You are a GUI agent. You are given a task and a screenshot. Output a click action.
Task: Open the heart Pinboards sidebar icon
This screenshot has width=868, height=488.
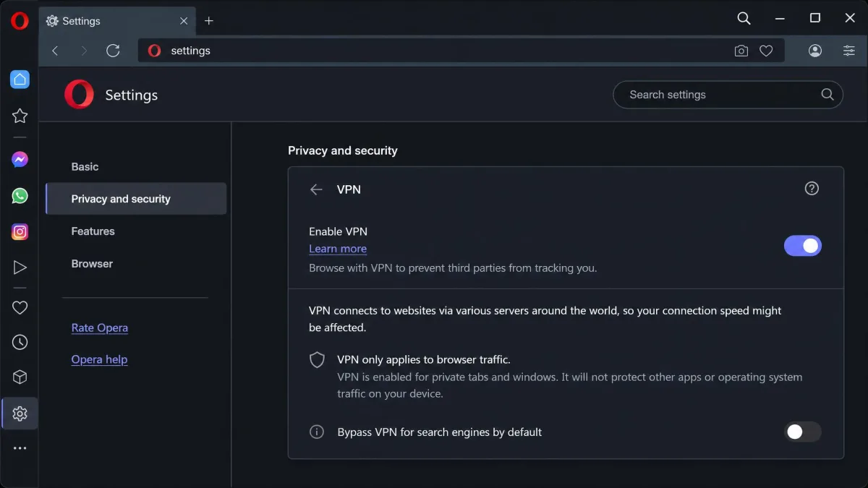coord(20,308)
